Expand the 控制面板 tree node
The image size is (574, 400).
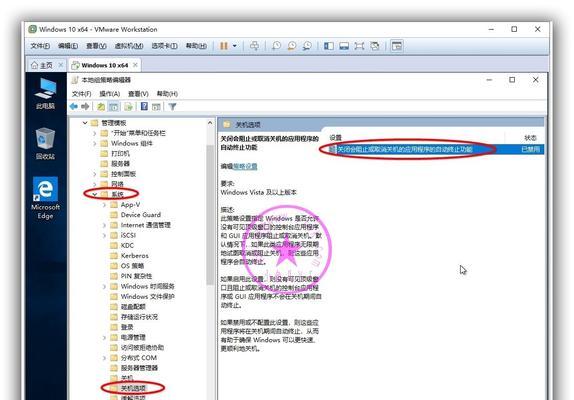(x=95, y=174)
